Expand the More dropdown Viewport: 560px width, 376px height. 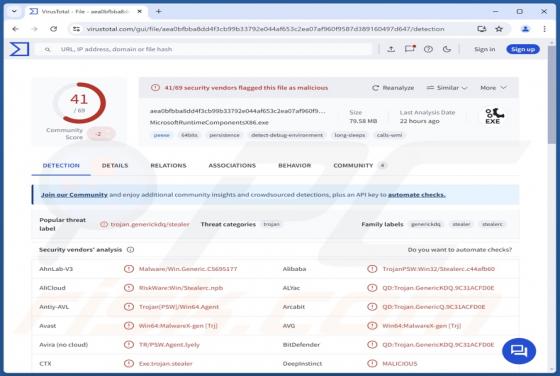point(493,87)
